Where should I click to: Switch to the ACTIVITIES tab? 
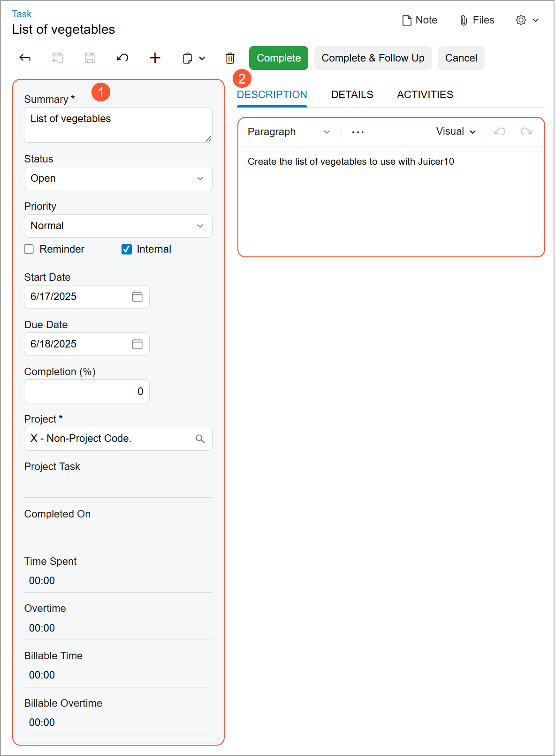pyautogui.click(x=425, y=95)
